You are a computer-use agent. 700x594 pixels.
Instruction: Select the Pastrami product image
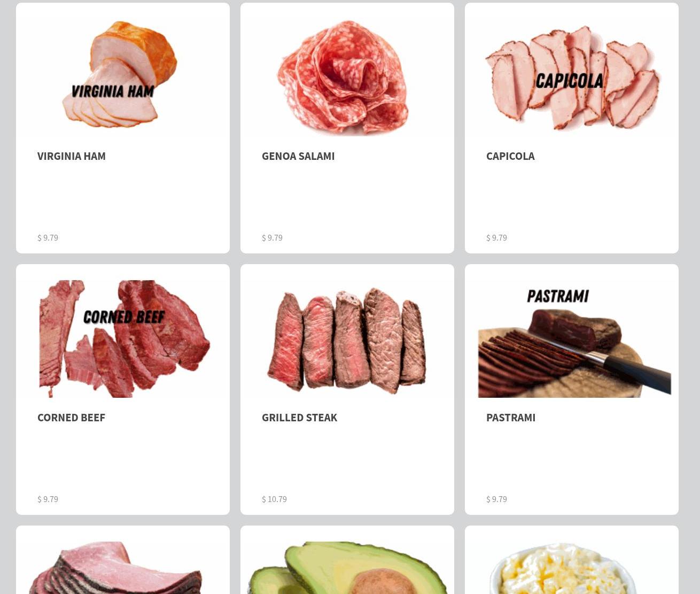(572, 338)
